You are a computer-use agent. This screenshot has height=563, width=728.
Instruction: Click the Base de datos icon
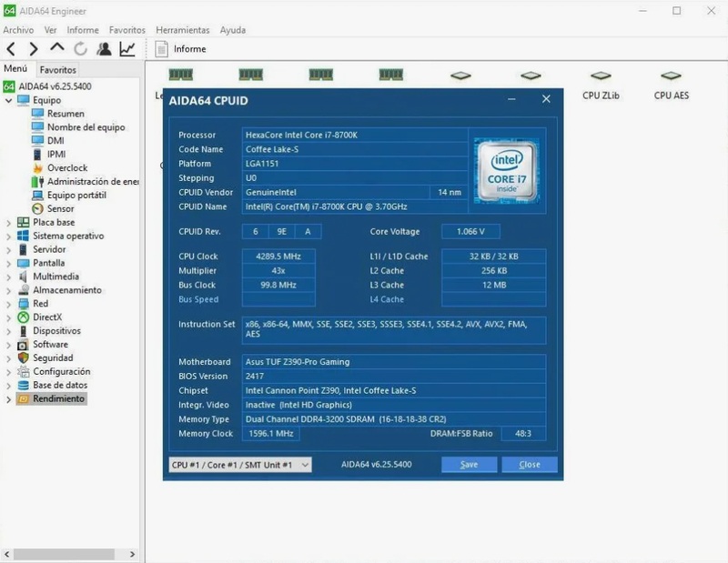tap(24, 386)
